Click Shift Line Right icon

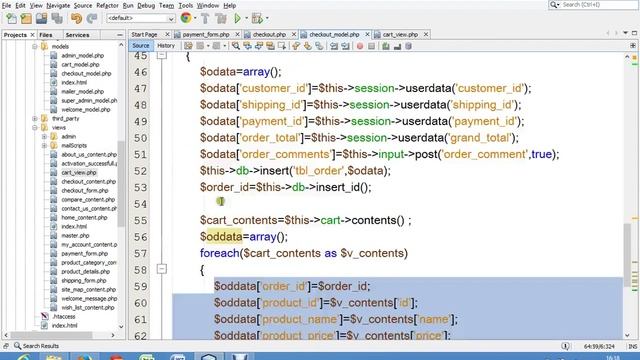coord(345,46)
